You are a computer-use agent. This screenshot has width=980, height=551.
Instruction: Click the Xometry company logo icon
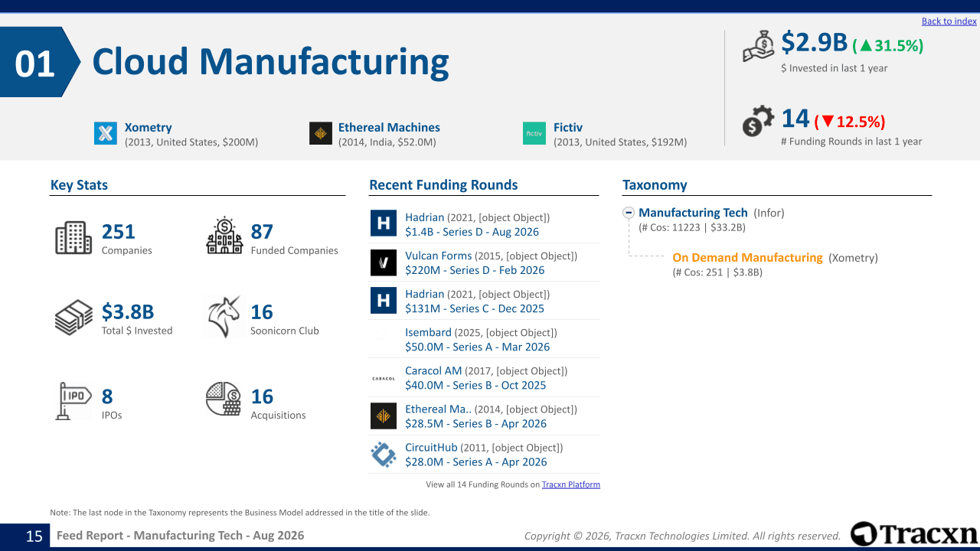point(106,133)
